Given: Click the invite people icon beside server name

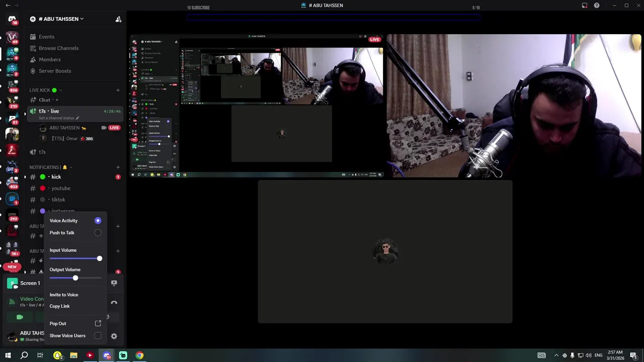Looking at the screenshot, I should [118, 19].
